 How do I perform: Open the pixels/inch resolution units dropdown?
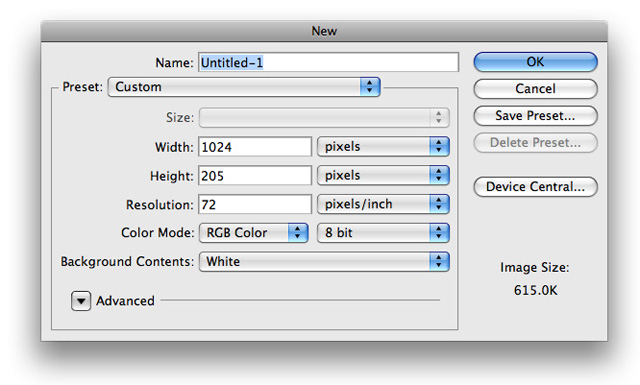pyautogui.click(x=383, y=204)
